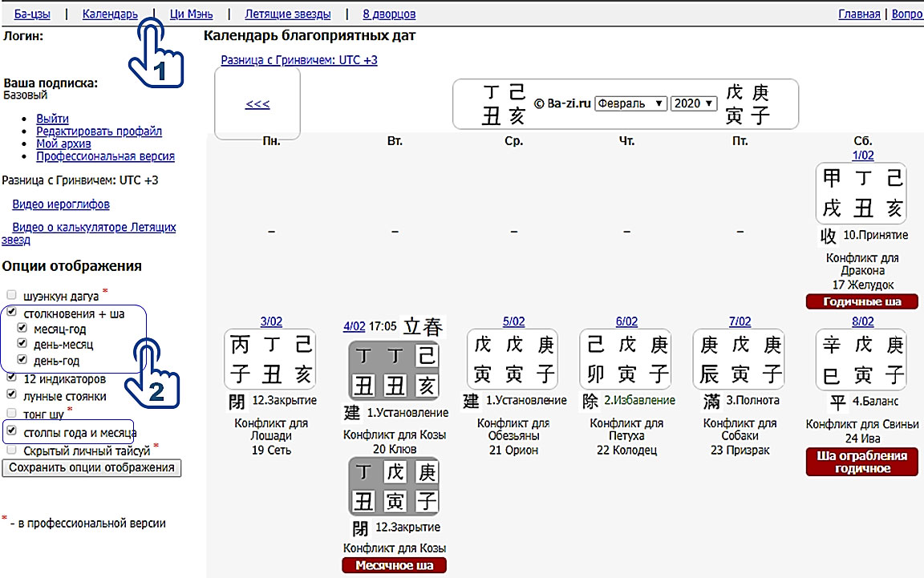Click the red 'Годичные ша' label

tap(861, 301)
